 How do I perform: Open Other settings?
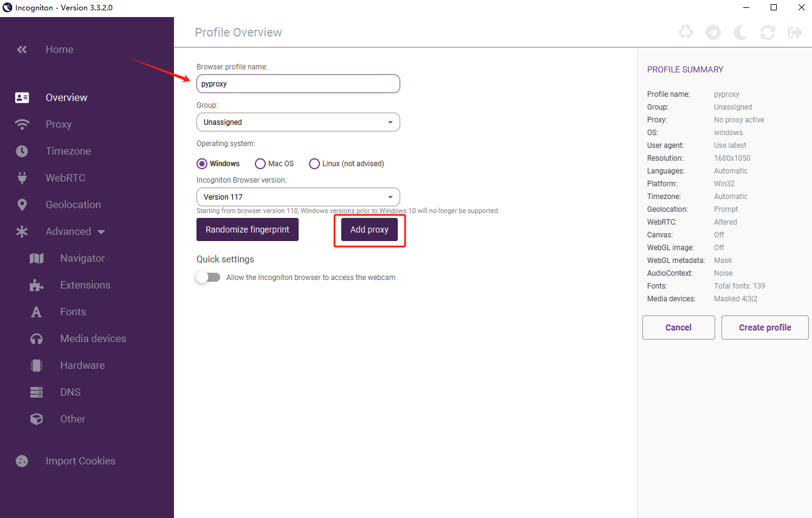(x=72, y=419)
